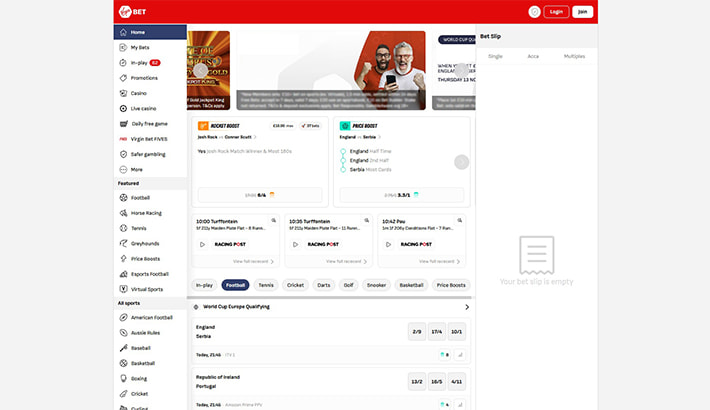Open the Josh Rock vs Connor Scutt match link
The image size is (710, 410).
(x=227, y=137)
